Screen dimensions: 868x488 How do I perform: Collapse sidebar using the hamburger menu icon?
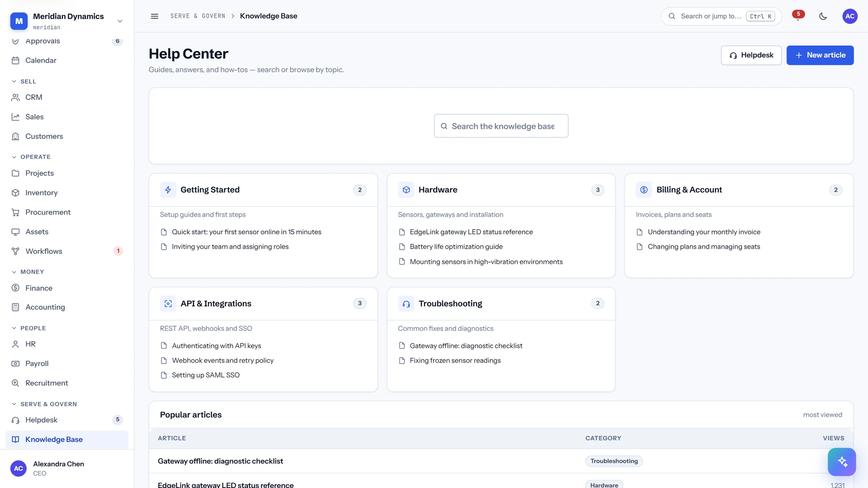tap(154, 16)
